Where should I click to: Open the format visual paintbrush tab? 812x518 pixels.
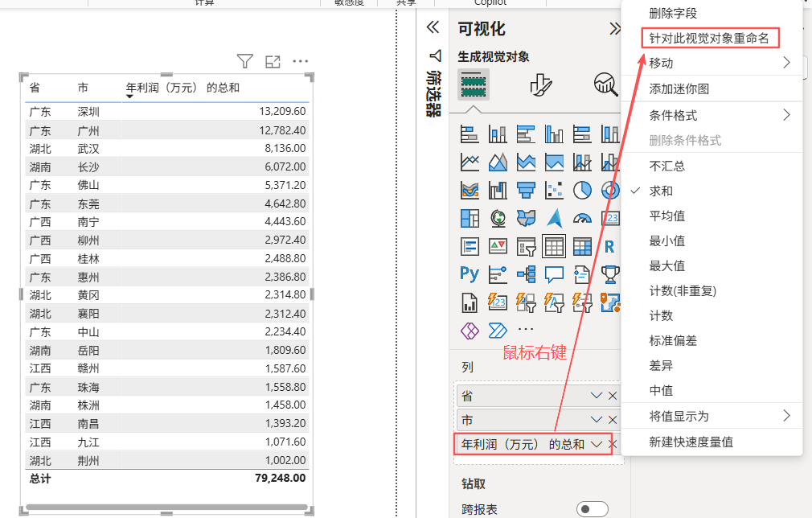(540, 84)
